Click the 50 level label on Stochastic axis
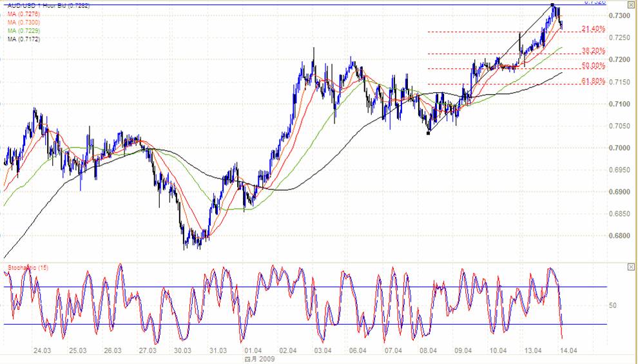This screenshot has height=364, width=638. click(613, 305)
